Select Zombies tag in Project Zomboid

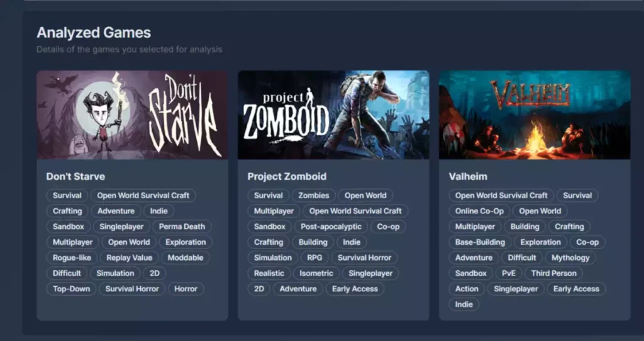313,195
